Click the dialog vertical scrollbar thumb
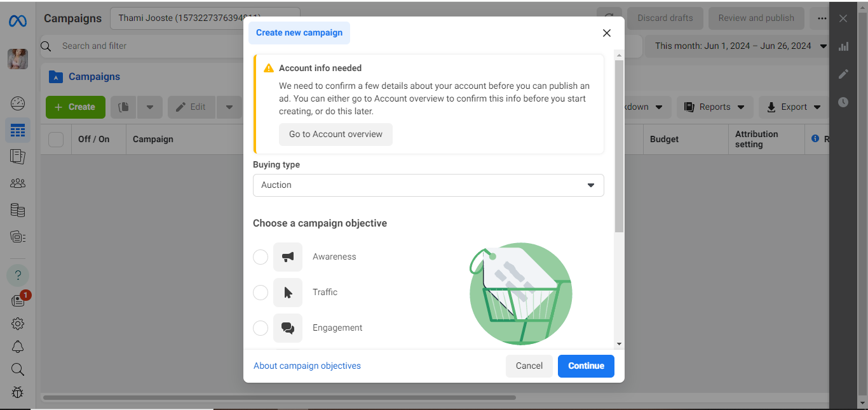The height and width of the screenshot is (410, 868). (620, 147)
